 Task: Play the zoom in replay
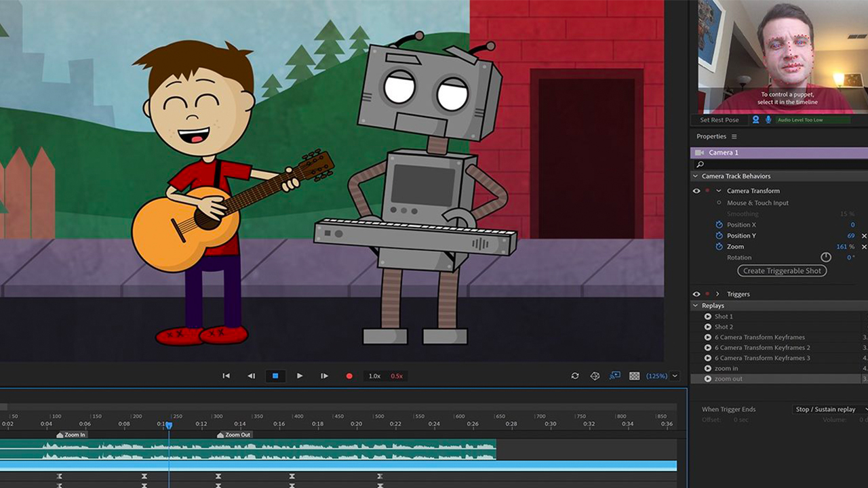(x=708, y=369)
